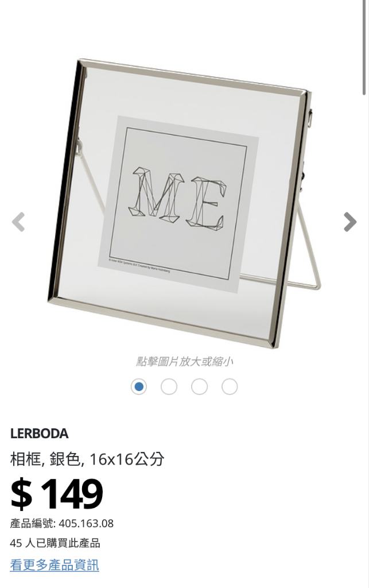Viewport: 369px width, 588px height.
Task: Click the 點擊圖片放大或縮小 caption
Action: (184, 362)
